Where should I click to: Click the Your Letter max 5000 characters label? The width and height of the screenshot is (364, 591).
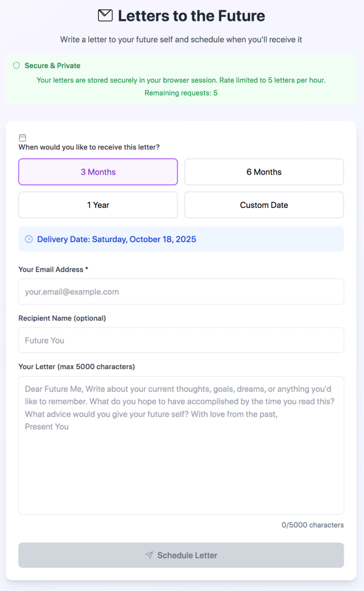(x=76, y=367)
